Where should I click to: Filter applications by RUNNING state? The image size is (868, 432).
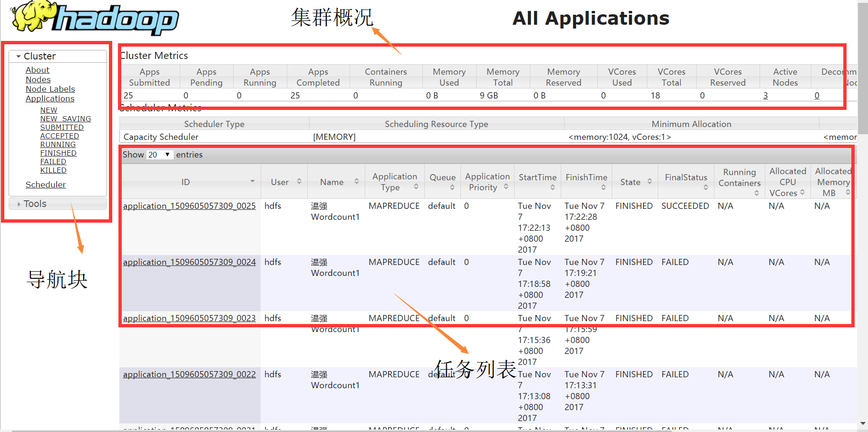pos(58,144)
